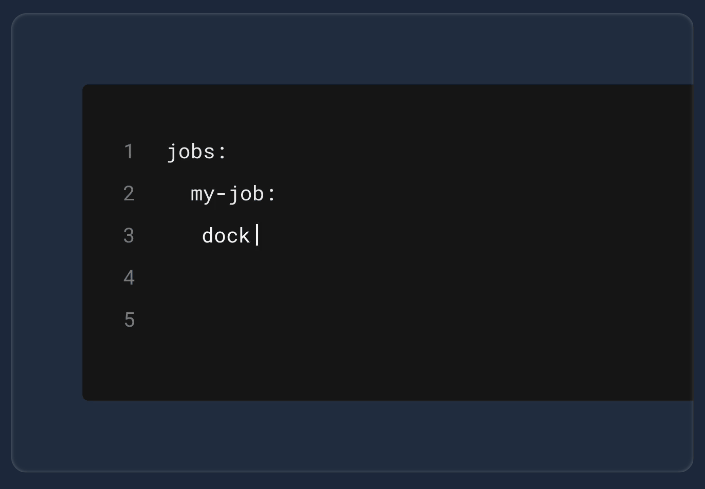The height and width of the screenshot is (489, 705).
Task: Click the word "my" in my-job
Action: pos(202,194)
